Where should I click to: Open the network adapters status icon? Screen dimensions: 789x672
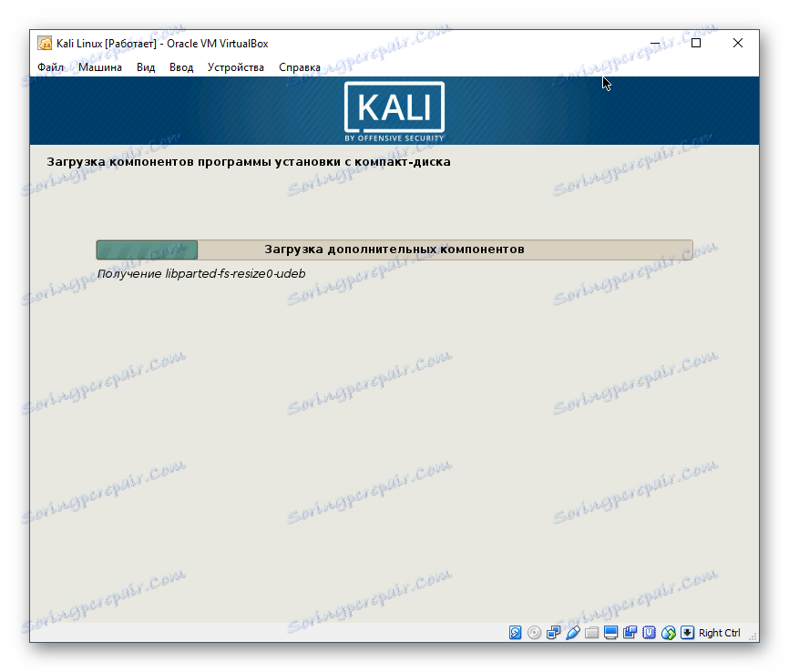[x=554, y=632]
